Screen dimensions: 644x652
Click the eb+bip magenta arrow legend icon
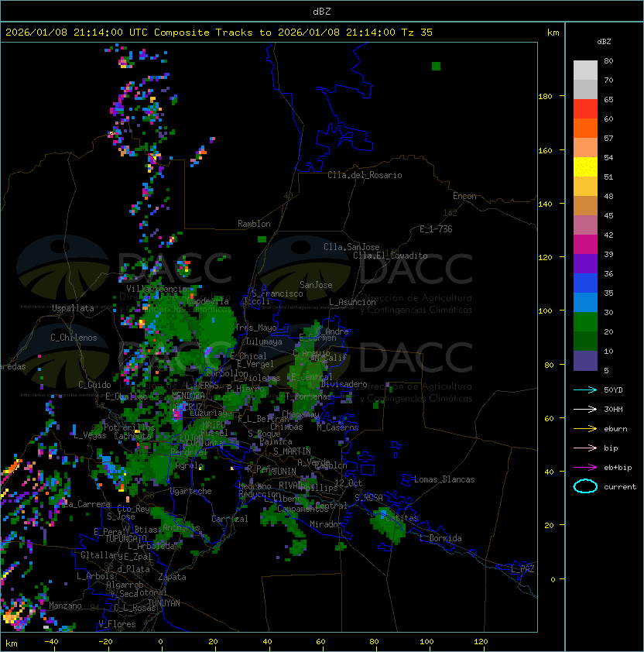tap(585, 468)
